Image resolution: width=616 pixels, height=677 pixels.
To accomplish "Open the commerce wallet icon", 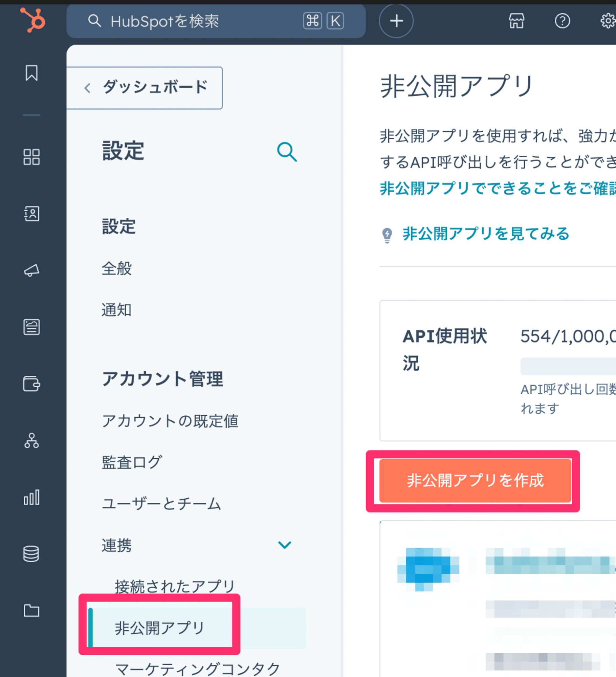I will pyautogui.click(x=31, y=384).
